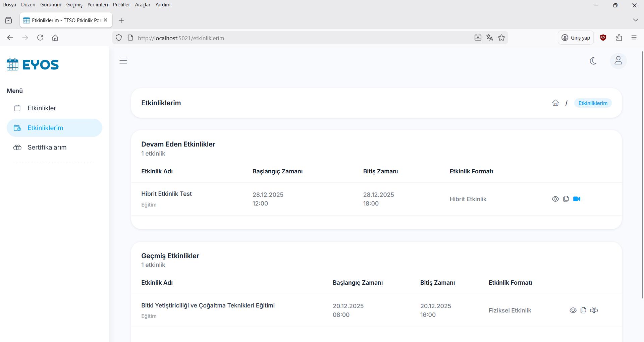Click the video camera icon for Hibrit Etkinlik Test
The height and width of the screenshot is (342, 644).
click(x=577, y=199)
